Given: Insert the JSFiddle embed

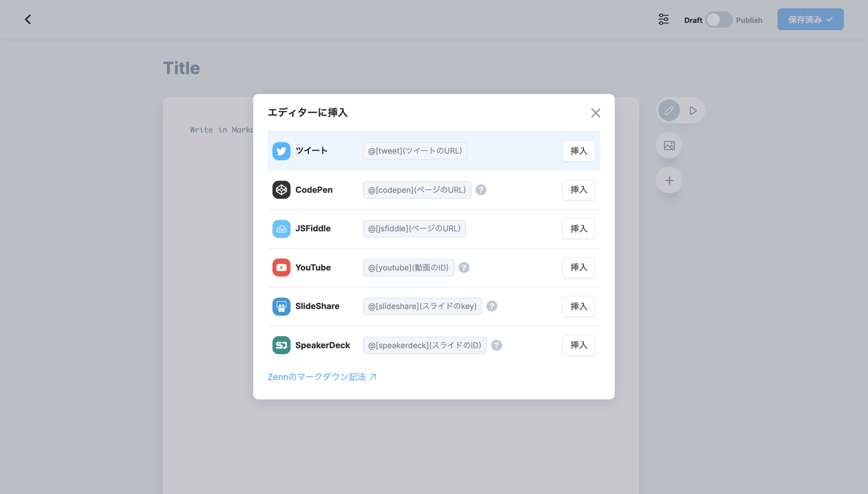Looking at the screenshot, I should pyautogui.click(x=578, y=229).
